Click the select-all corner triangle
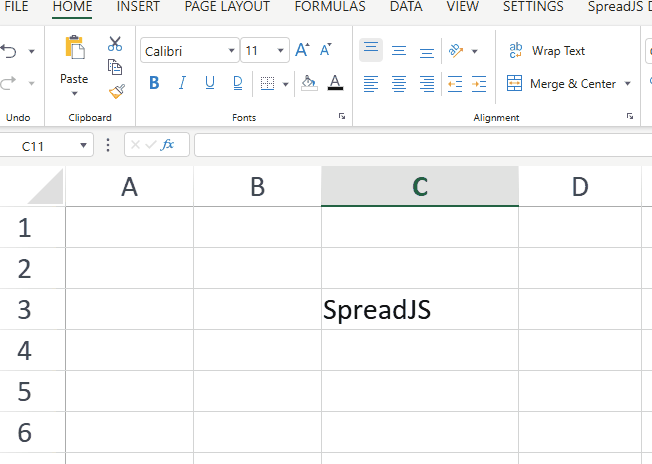 point(45,186)
